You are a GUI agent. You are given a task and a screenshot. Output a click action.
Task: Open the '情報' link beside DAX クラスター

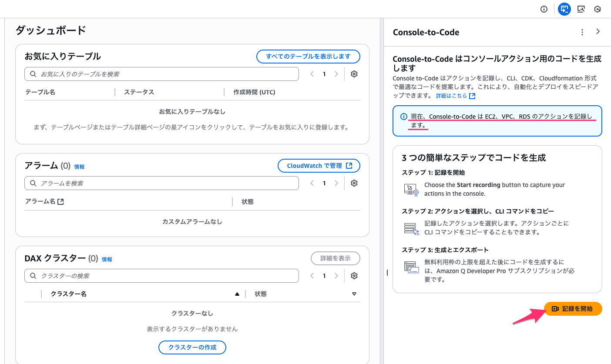107,259
